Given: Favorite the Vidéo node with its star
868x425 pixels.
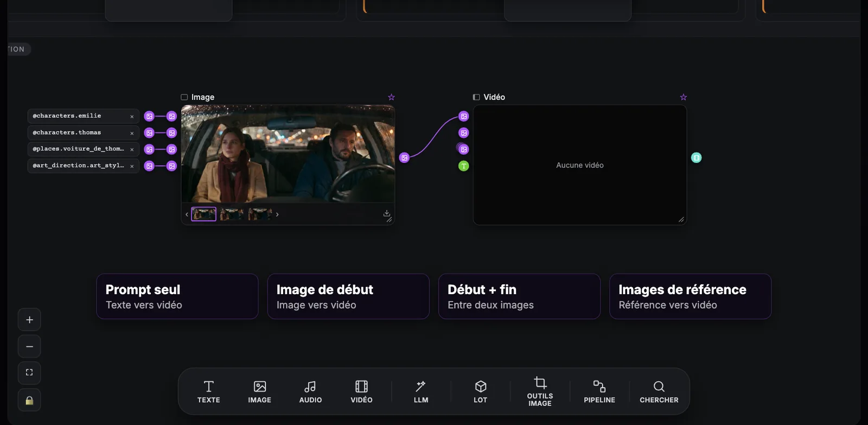Looking at the screenshot, I should (684, 97).
